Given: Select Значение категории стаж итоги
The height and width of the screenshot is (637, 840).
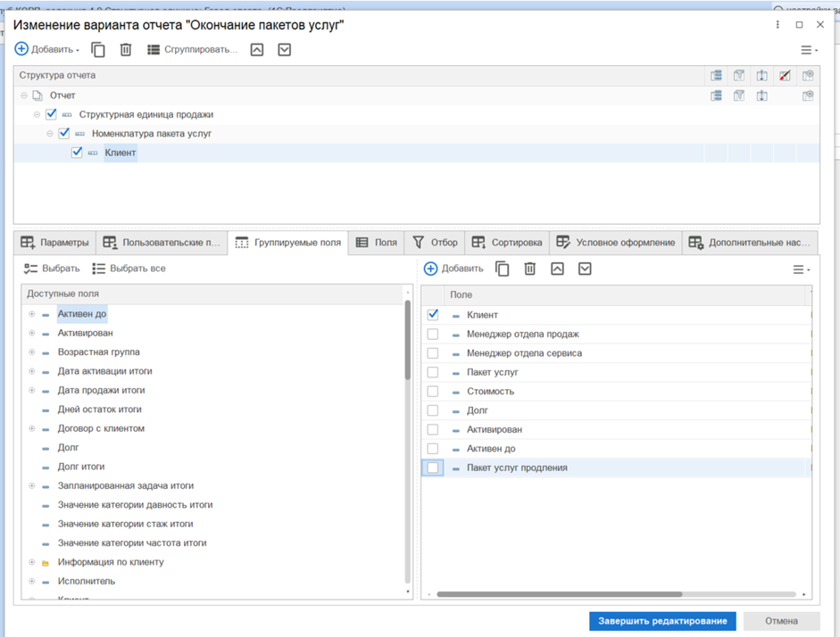Looking at the screenshot, I should coord(125,524).
